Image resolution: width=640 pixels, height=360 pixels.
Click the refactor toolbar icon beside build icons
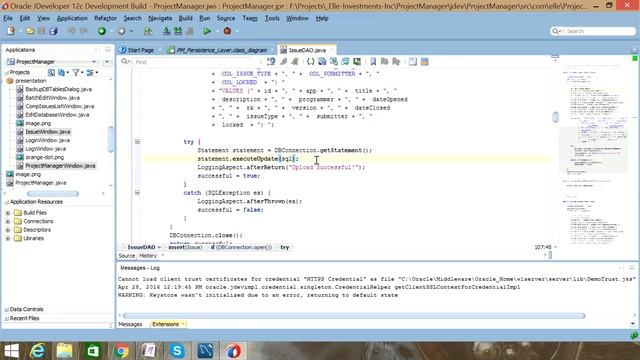148,31
